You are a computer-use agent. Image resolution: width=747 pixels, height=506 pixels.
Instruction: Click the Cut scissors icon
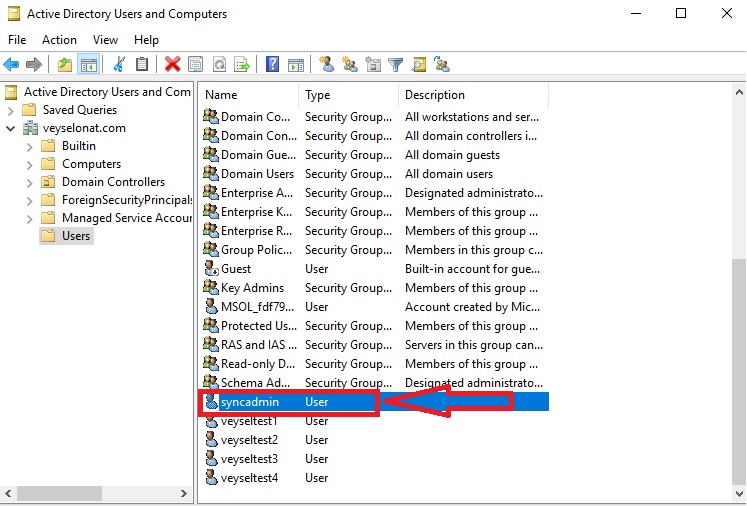pos(119,64)
